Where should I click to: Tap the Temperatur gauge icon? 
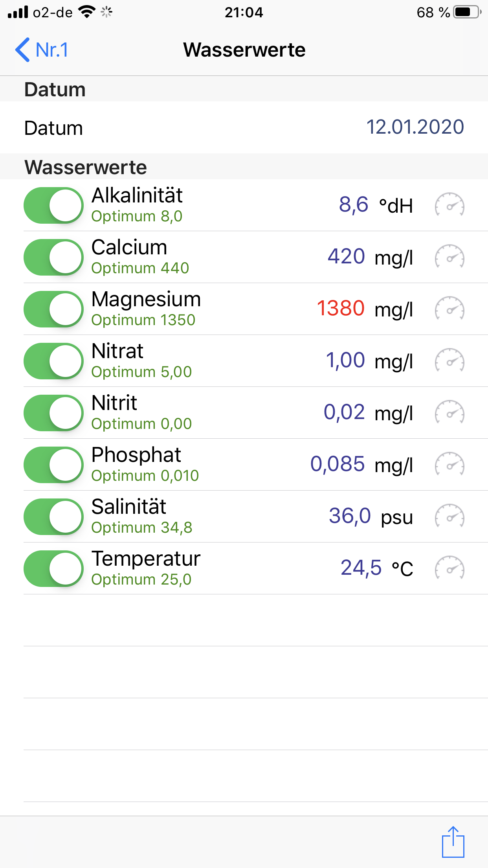click(x=449, y=568)
